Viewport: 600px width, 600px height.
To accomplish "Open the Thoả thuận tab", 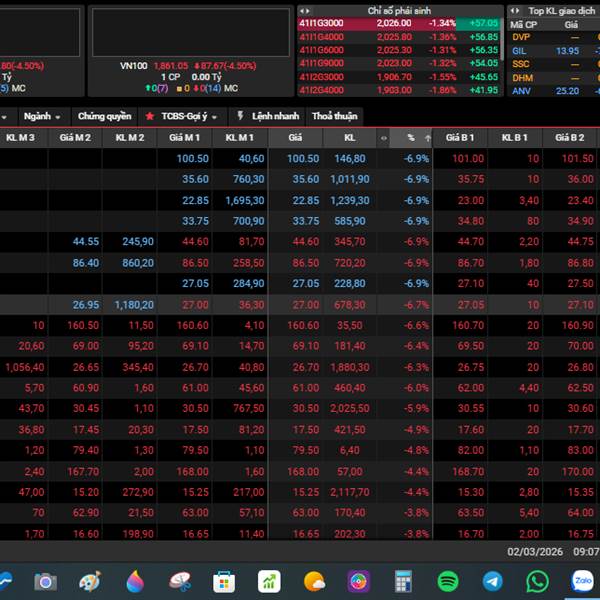I will (x=334, y=116).
